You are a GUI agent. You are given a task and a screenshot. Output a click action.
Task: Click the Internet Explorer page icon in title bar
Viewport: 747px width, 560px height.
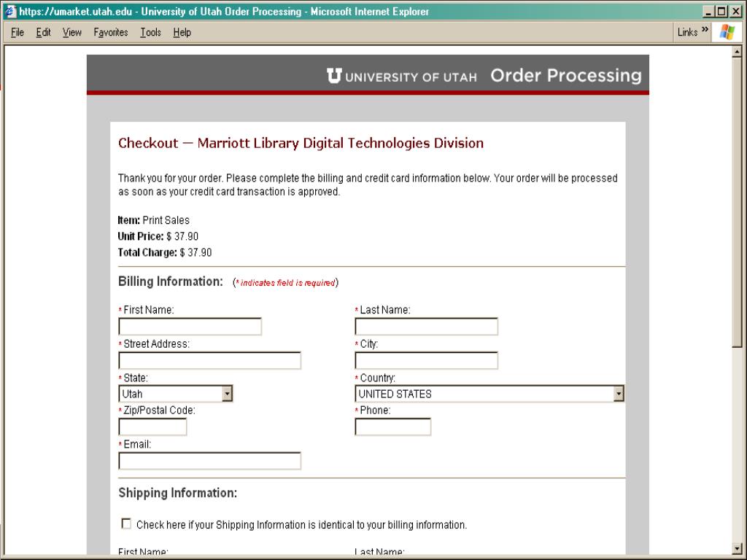click(10, 11)
